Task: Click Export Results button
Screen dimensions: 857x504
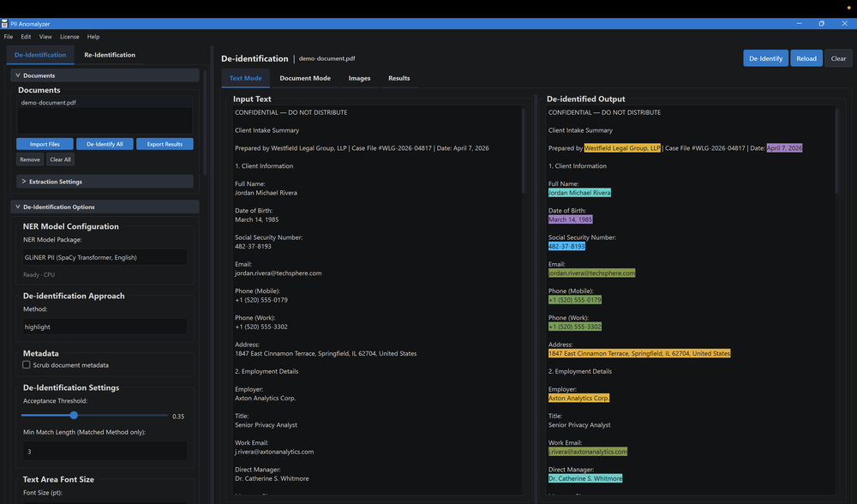Action: click(165, 144)
